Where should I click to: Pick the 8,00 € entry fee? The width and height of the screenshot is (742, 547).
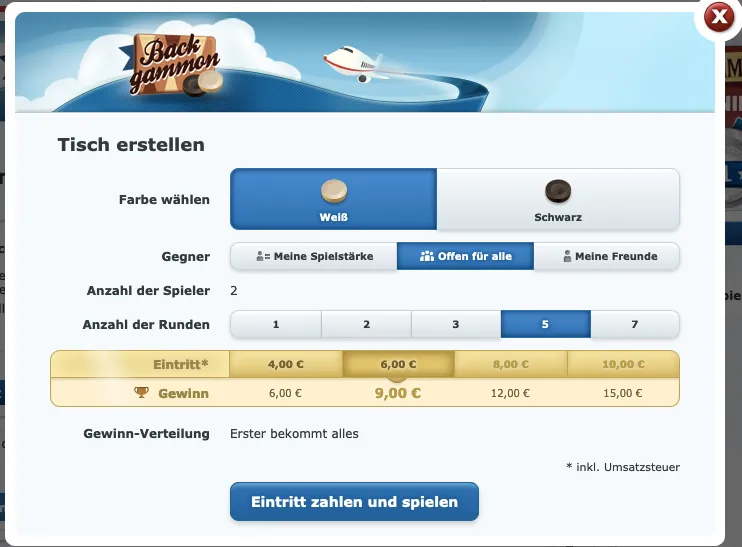(x=511, y=364)
